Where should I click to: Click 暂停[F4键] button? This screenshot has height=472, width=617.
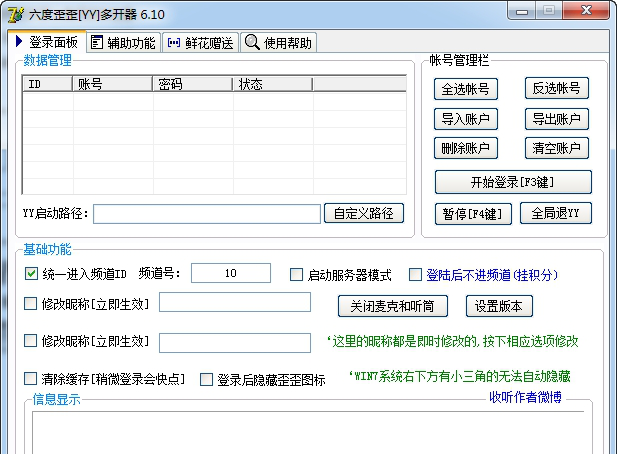(473, 214)
